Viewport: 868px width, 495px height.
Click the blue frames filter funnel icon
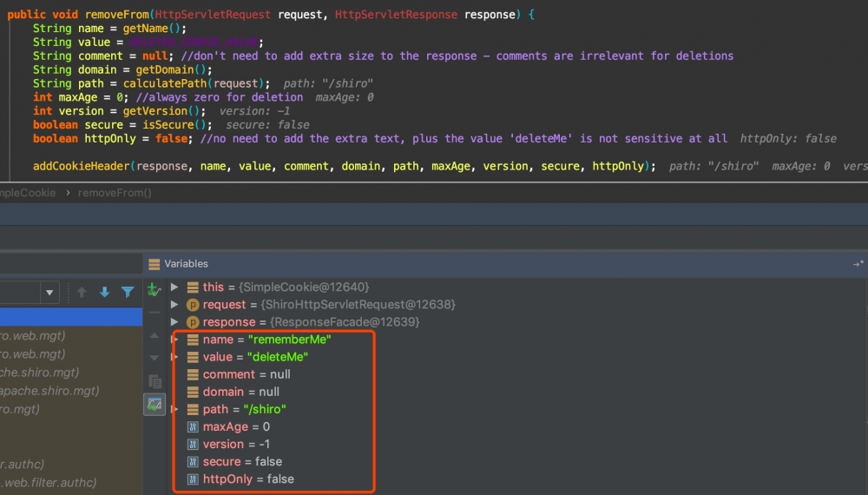coord(128,292)
